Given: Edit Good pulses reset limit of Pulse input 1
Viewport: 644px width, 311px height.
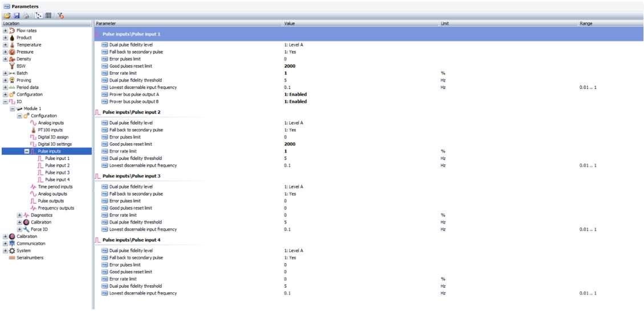Looking at the screenshot, I should pyautogui.click(x=290, y=66).
